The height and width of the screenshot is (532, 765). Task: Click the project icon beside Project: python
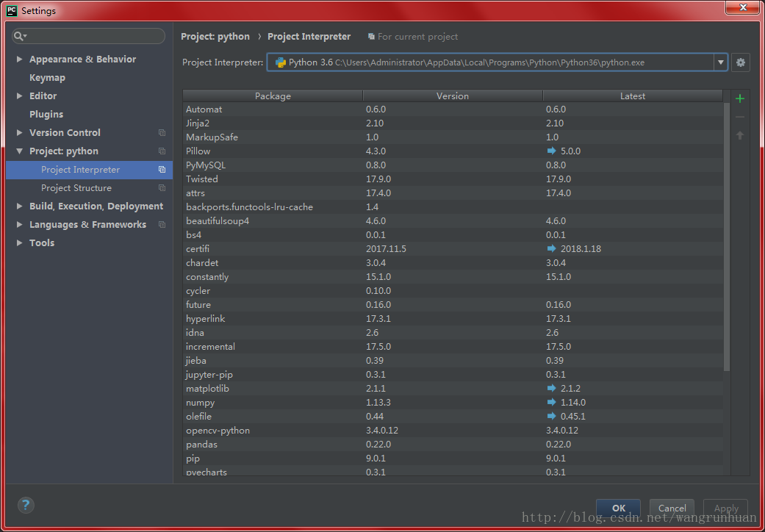(x=162, y=151)
